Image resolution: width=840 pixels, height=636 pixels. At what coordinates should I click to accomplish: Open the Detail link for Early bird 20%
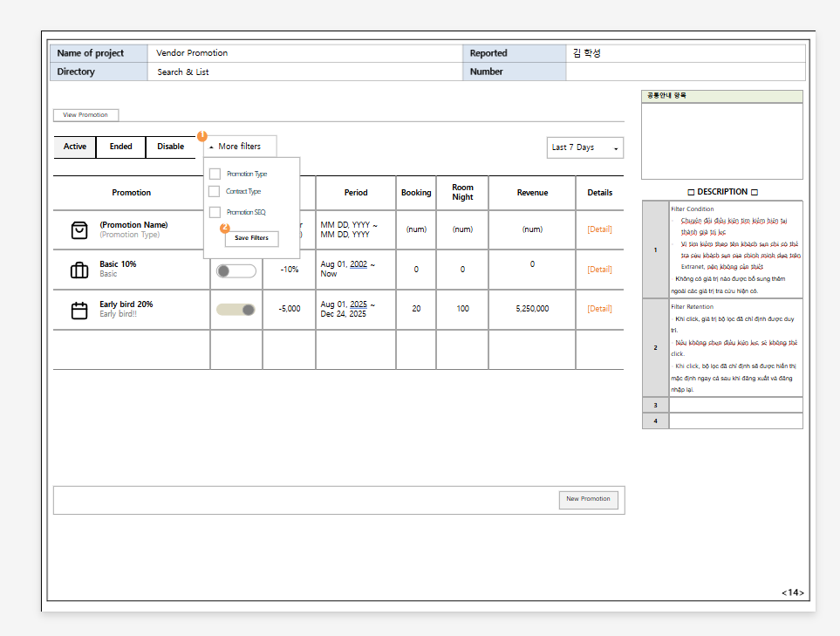coord(599,309)
